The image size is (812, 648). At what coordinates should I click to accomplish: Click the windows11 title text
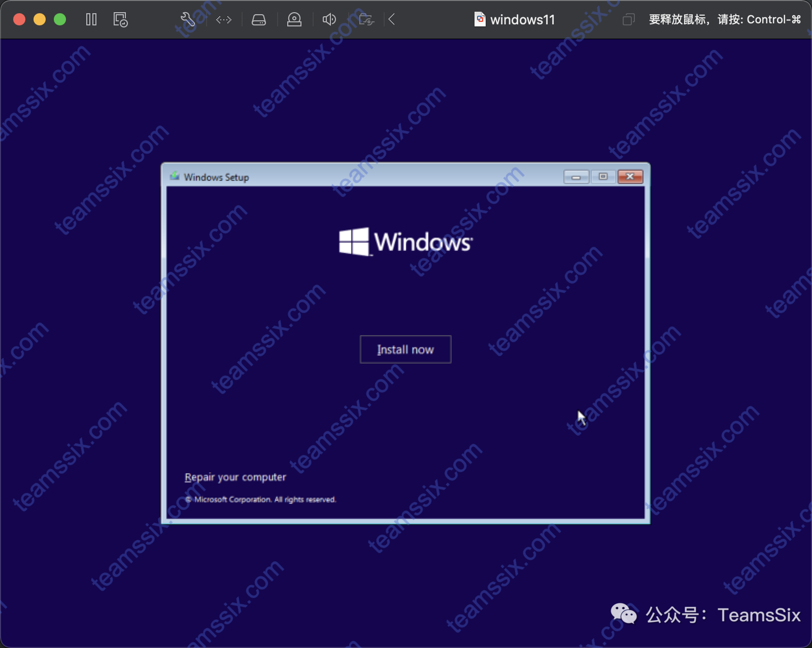coord(523,20)
